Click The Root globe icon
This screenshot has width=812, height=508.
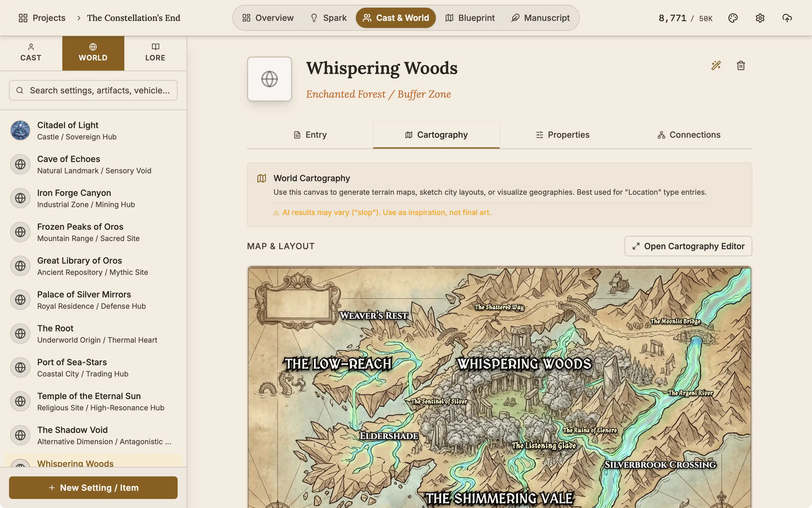[20, 334]
